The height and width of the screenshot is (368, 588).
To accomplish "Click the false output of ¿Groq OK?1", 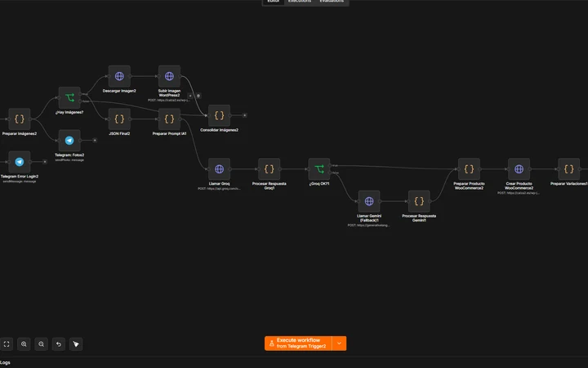I will click(x=330, y=173).
